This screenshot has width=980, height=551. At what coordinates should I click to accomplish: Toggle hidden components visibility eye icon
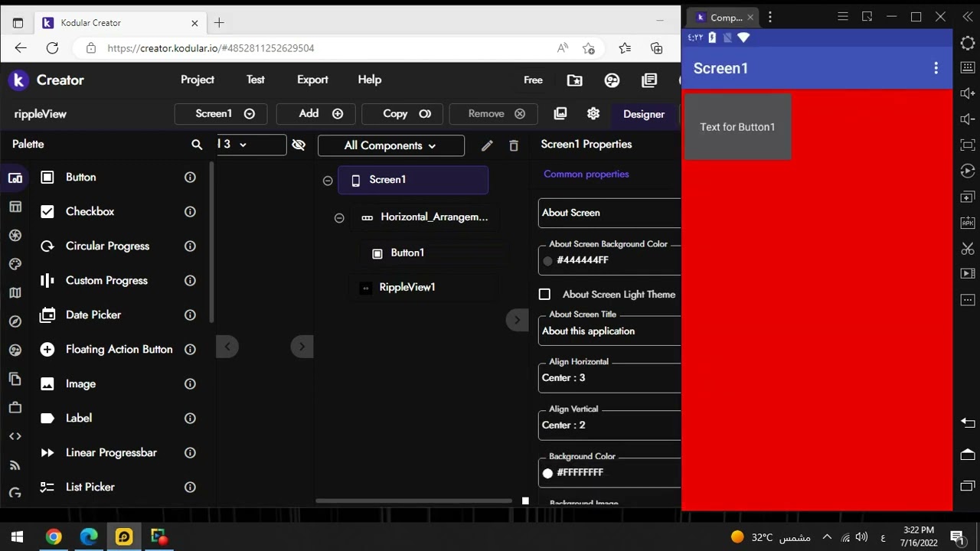pos(299,145)
